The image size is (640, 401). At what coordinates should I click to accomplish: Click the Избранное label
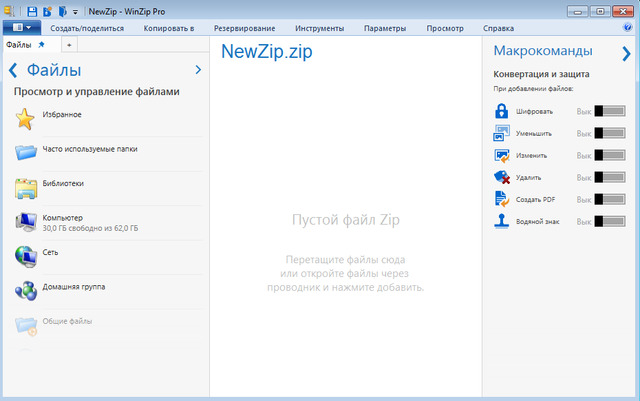point(62,115)
